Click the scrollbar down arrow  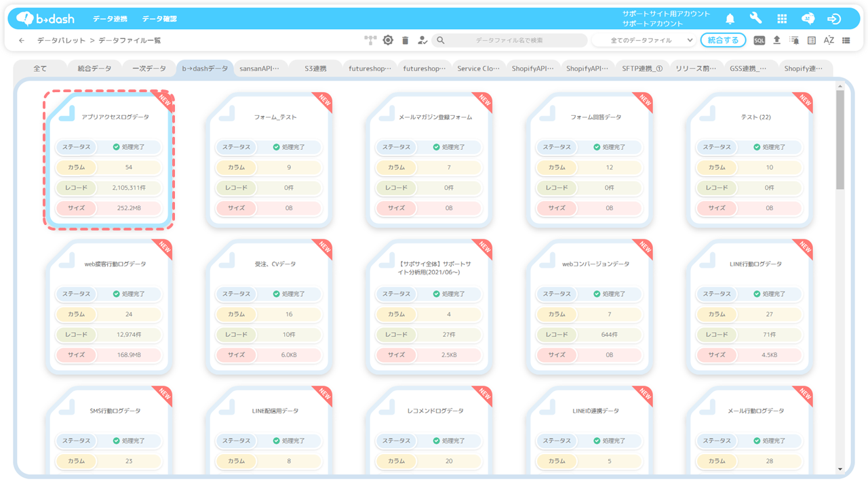point(840,469)
